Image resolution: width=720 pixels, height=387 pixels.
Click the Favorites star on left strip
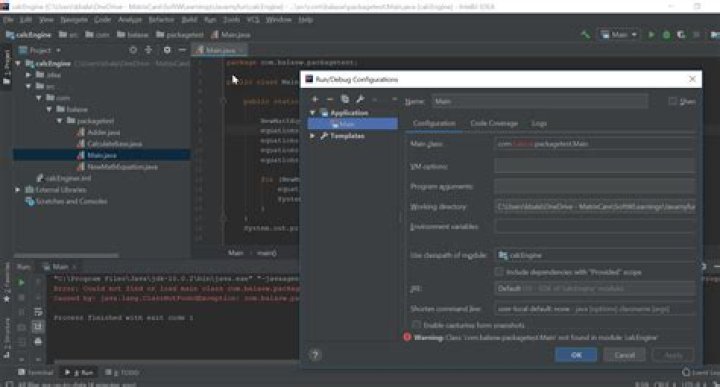click(x=6, y=299)
